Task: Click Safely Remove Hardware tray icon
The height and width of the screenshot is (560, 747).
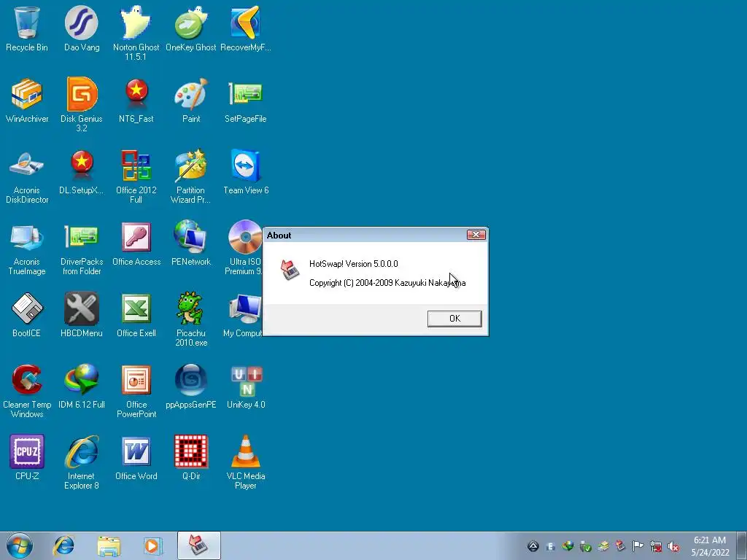Action: coord(586,547)
